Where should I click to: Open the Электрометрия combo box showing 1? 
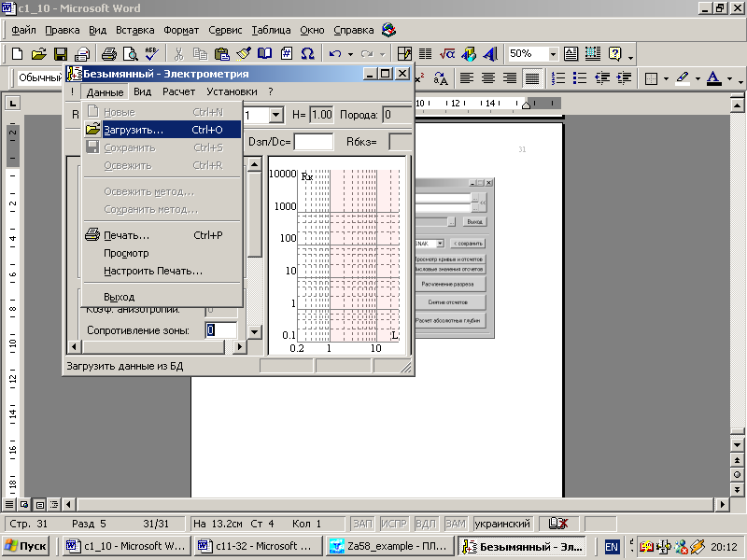click(275, 115)
